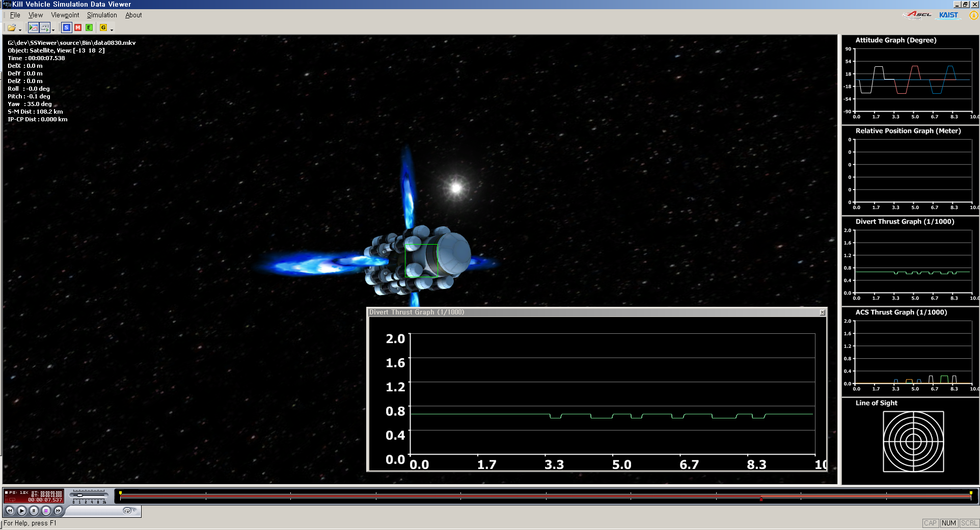
Task: Click 'For Help, press F1' status text
Action: (30, 523)
